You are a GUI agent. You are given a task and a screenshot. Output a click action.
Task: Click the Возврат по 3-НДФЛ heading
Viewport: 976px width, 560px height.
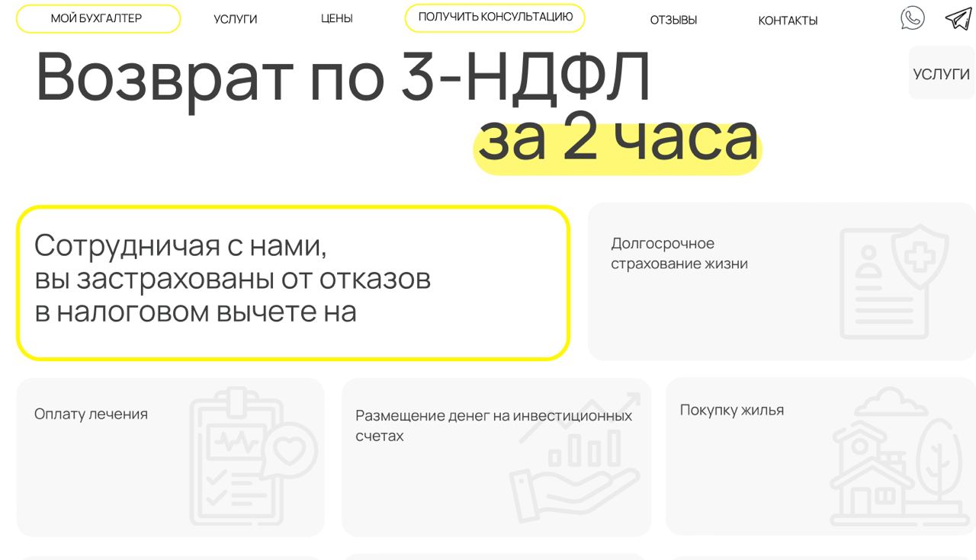343,76
